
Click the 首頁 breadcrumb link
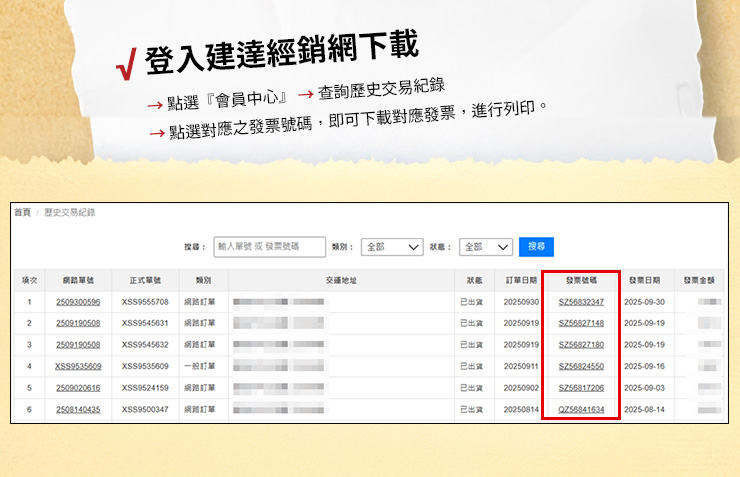point(22,213)
